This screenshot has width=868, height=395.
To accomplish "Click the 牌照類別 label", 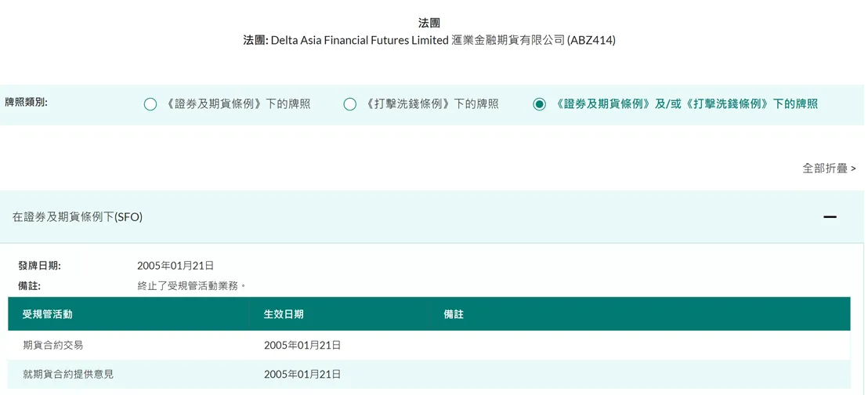I will 26,103.
